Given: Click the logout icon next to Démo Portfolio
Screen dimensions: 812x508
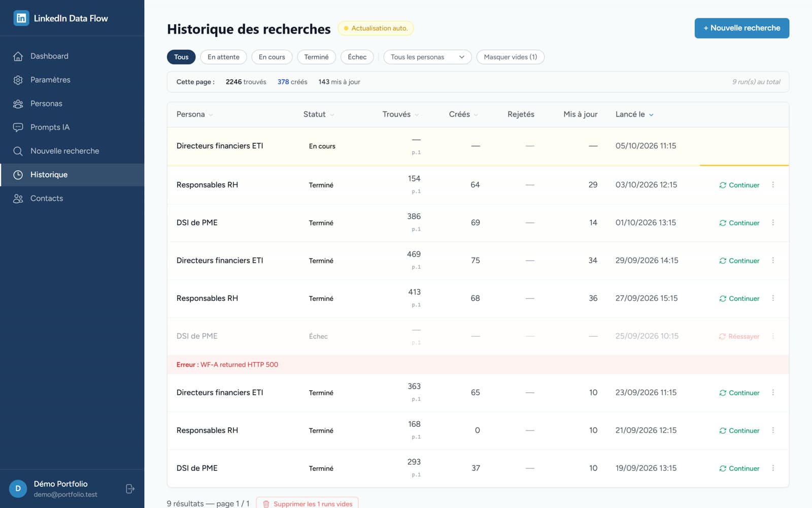Looking at the screenshot, I should [130, 489].
